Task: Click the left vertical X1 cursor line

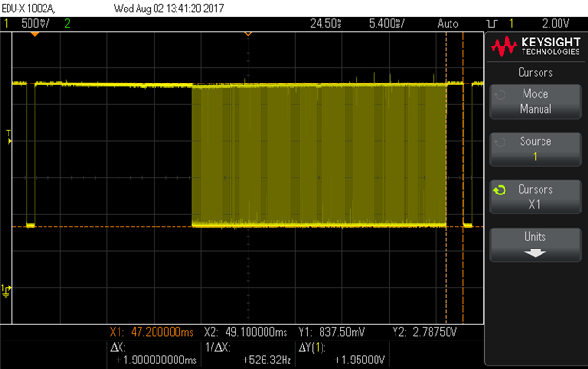Action: click(446, 178)
